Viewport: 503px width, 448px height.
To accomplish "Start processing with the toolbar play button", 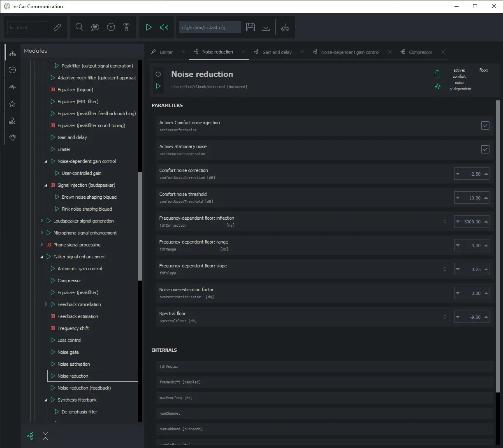I will (148, 28).
